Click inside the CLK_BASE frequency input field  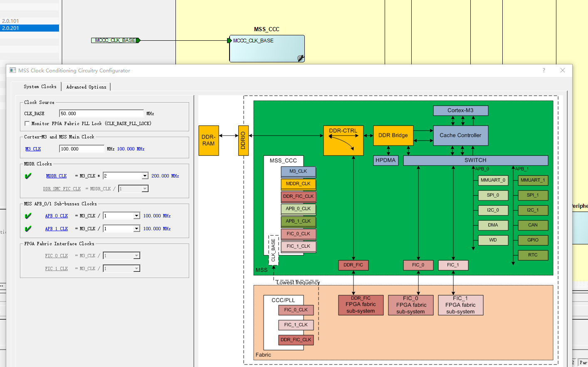[101, 113]
